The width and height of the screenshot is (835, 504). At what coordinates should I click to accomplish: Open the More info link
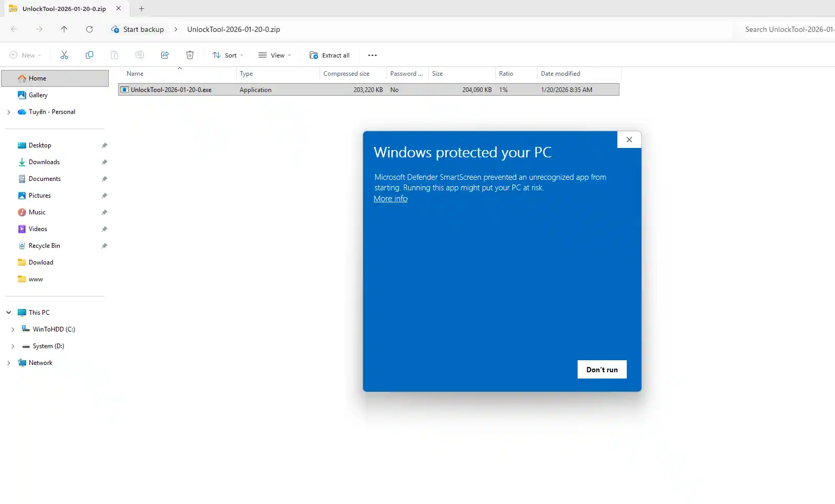pyautogui.click(x=390, y=199)
